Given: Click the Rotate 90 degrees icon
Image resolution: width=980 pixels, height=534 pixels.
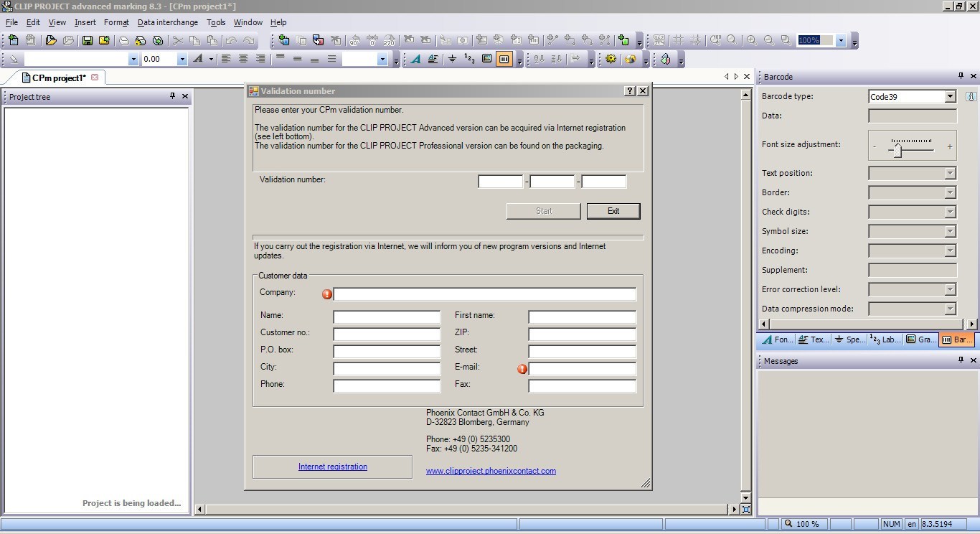Looking at the screenshot, I should [x=354, y=41].
